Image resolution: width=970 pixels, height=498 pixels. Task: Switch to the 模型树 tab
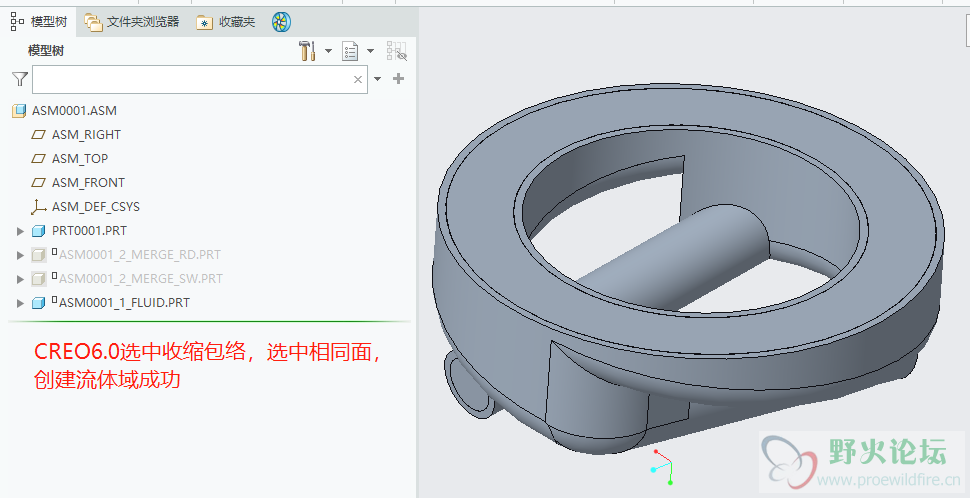coord(40,22)
